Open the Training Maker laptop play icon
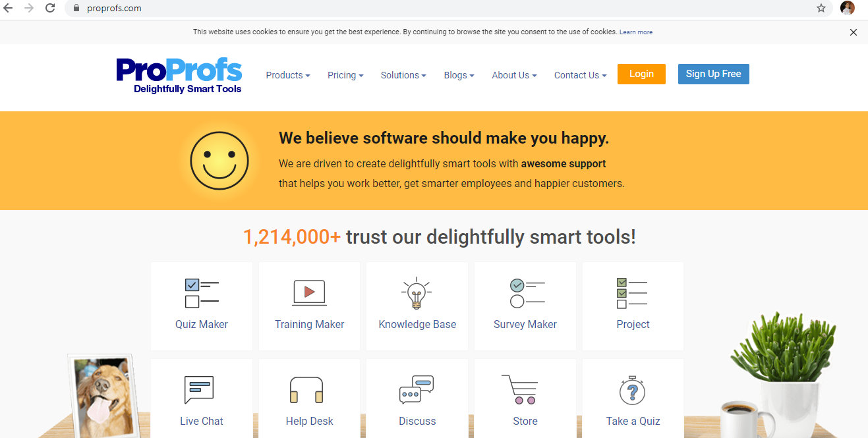The image size is (868, 438). [x=310, y=292]
